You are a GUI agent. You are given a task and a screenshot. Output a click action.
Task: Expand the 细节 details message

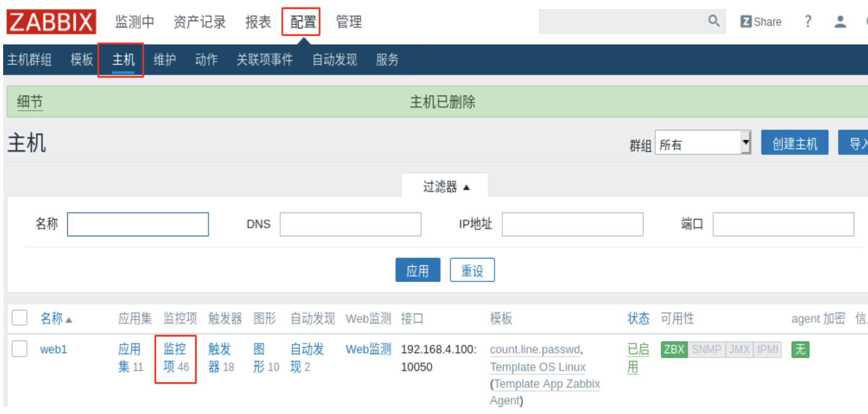[x=30, y=102]
